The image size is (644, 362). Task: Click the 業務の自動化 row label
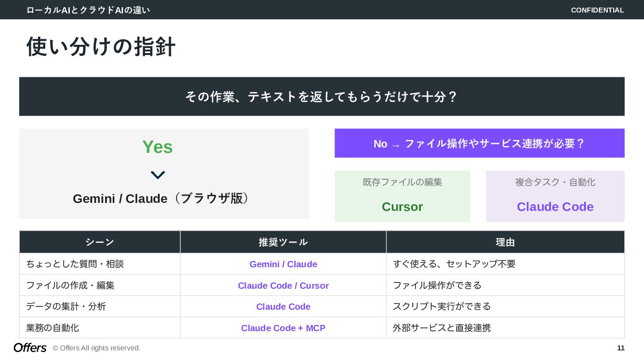click(x=53, y=328)
